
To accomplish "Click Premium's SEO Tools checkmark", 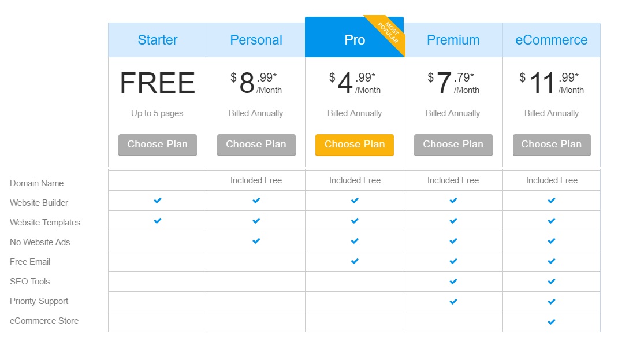I will pos(453,282).
